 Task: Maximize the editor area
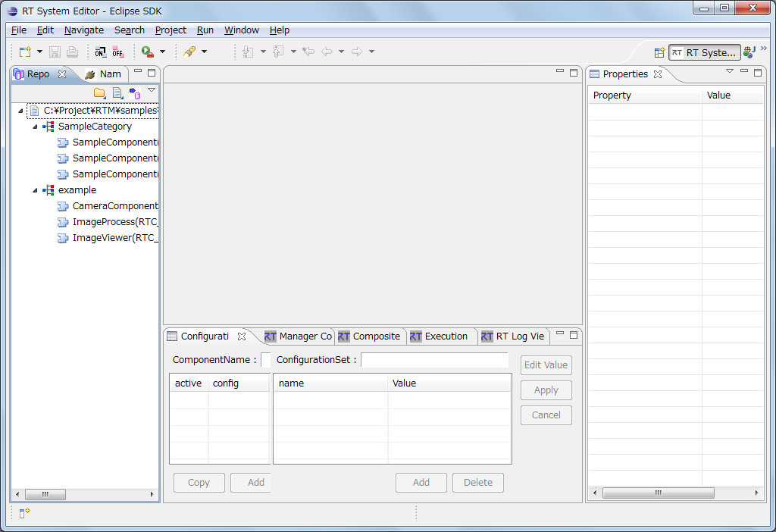pos(574,73)
